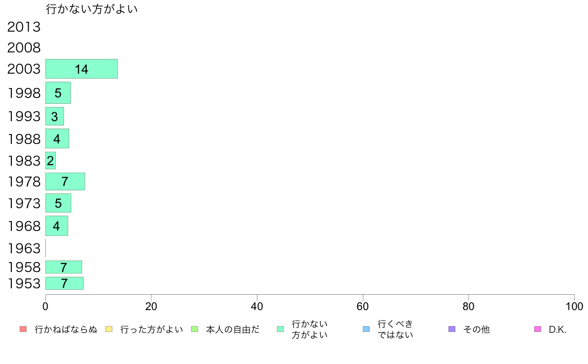Select the 1953 bar showing 7
588x364 pixels.
(x=64, y=283)
